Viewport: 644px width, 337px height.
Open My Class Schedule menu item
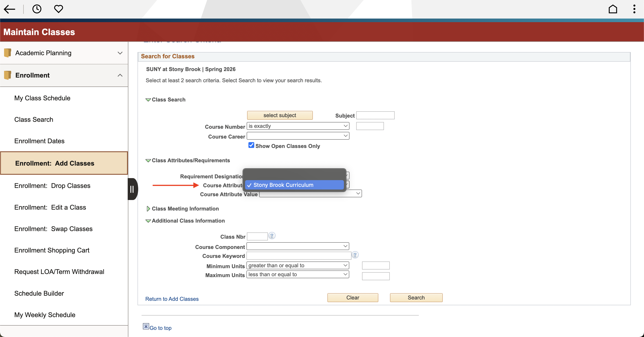[x=42, y=98]
